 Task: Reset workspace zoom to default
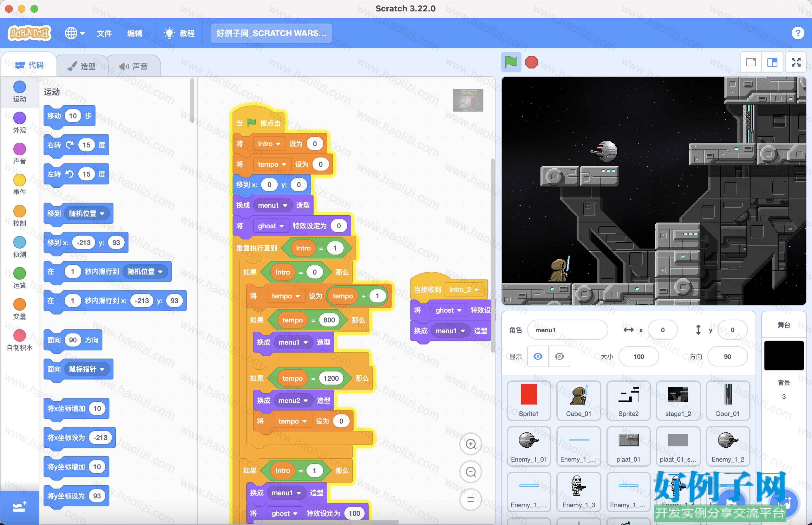coord(471,499)
